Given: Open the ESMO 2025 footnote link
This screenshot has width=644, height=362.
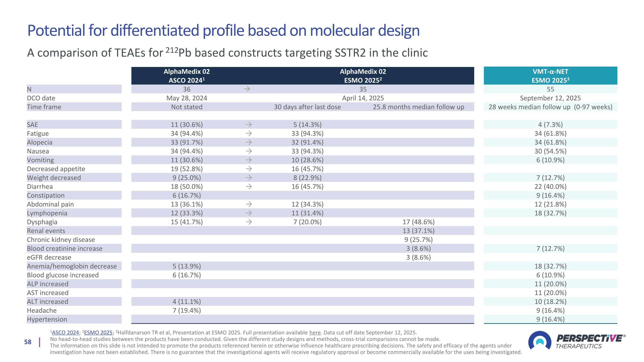Looking at the screenshot, I should 98,333.
